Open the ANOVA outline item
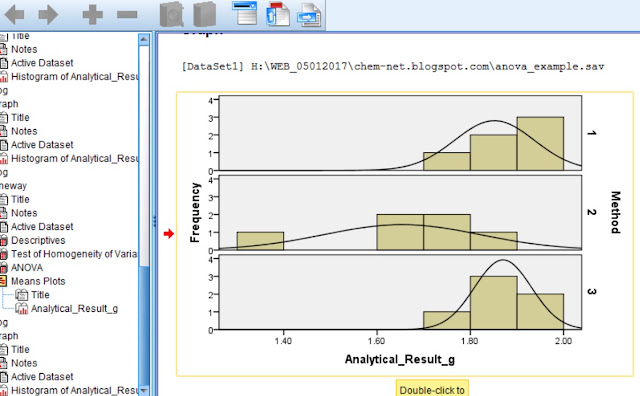Viewport: 640px width, 396px height. click(27, 268)
